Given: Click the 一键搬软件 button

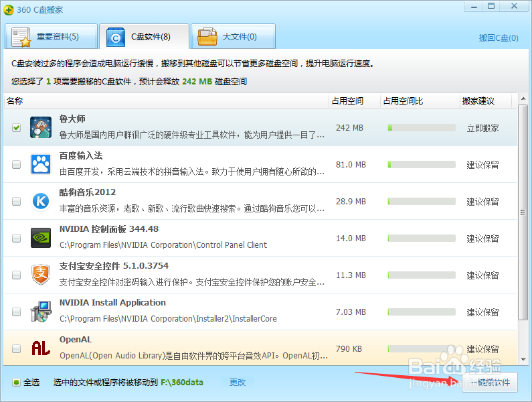Looking at the screenshot, I should click(x=490, y=383).
